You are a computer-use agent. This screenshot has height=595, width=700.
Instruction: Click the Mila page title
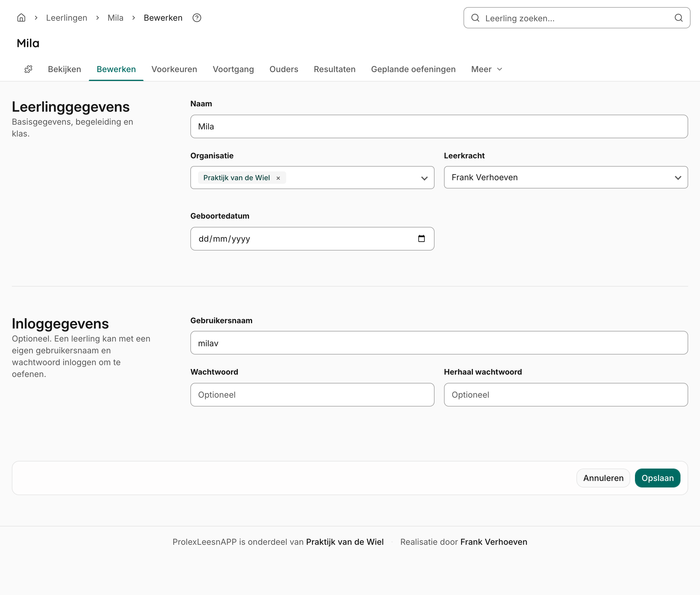pyautogui.click(x=28, y=43)
